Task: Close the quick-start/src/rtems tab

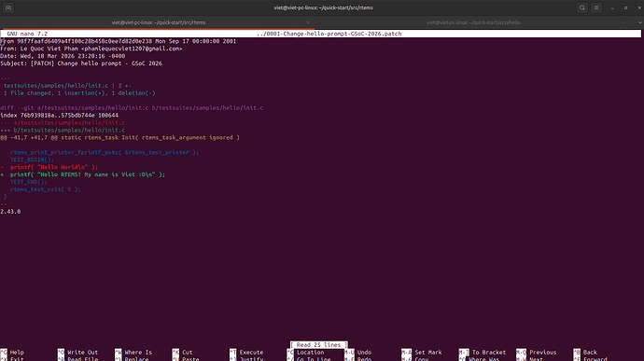Action: pos(308,22)
